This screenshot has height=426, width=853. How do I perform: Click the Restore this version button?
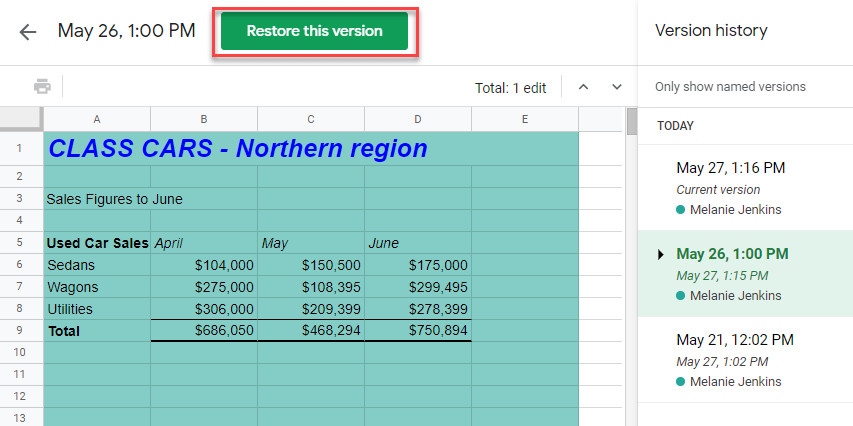click(x=314, y=31)
